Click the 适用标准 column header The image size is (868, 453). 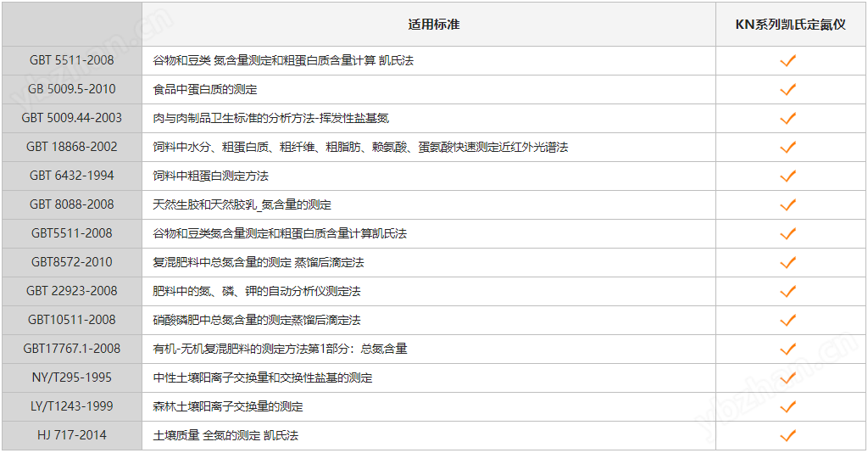(x=433, y=25)
